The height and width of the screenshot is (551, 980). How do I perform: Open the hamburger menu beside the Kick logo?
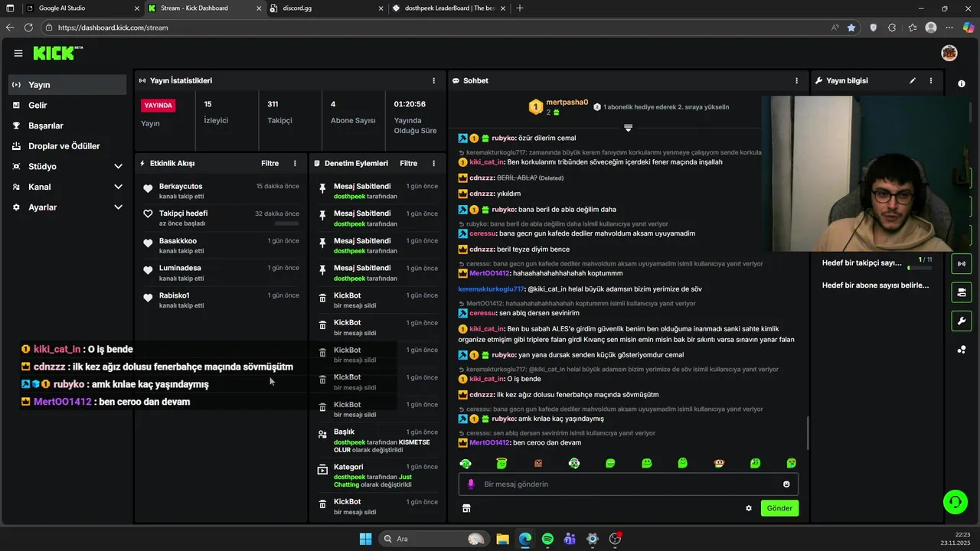(18, 53)
